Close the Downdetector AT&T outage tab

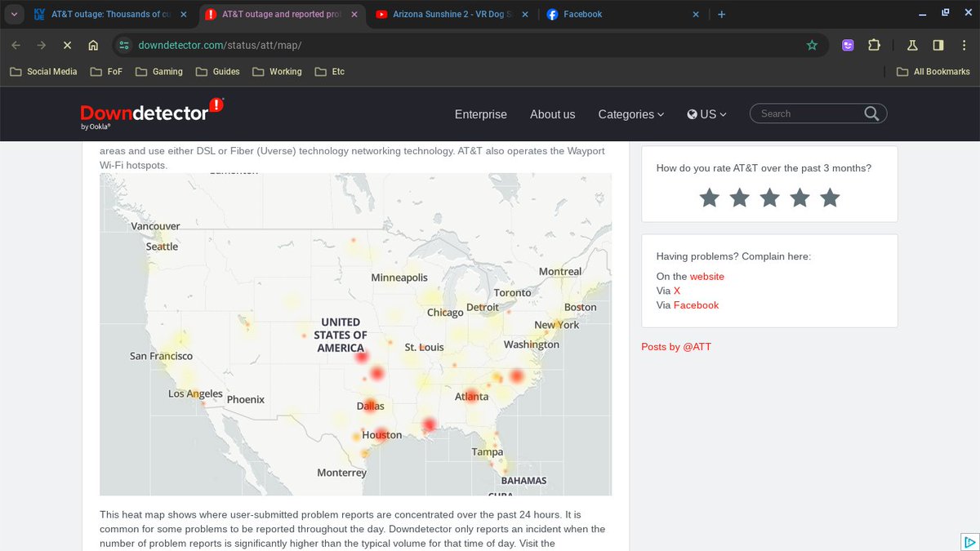(x=354, y=14)
